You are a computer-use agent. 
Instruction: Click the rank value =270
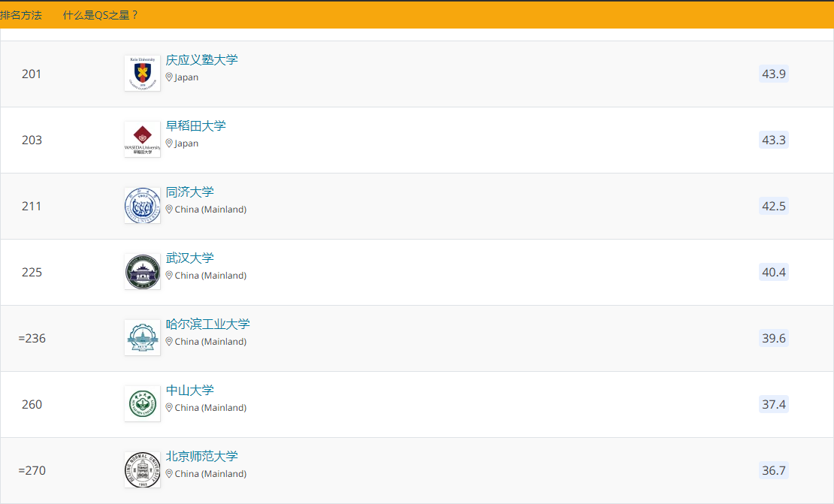tap(32, 470)
